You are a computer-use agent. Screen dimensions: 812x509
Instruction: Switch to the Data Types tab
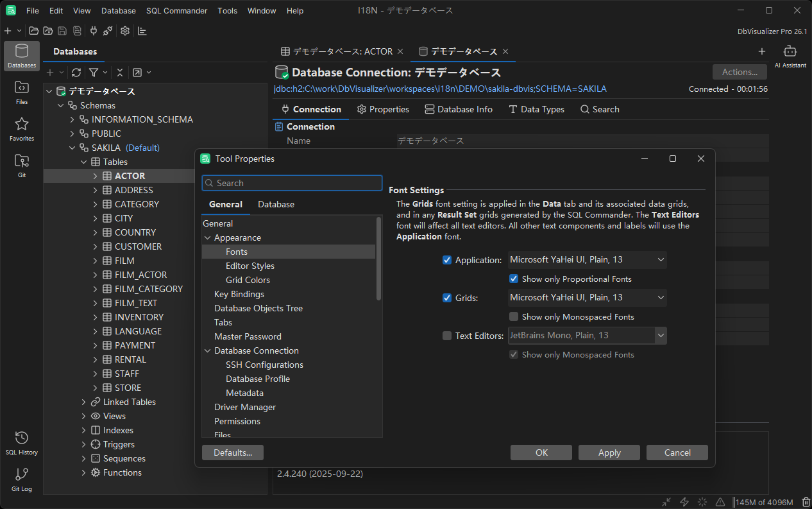point(536,109)
